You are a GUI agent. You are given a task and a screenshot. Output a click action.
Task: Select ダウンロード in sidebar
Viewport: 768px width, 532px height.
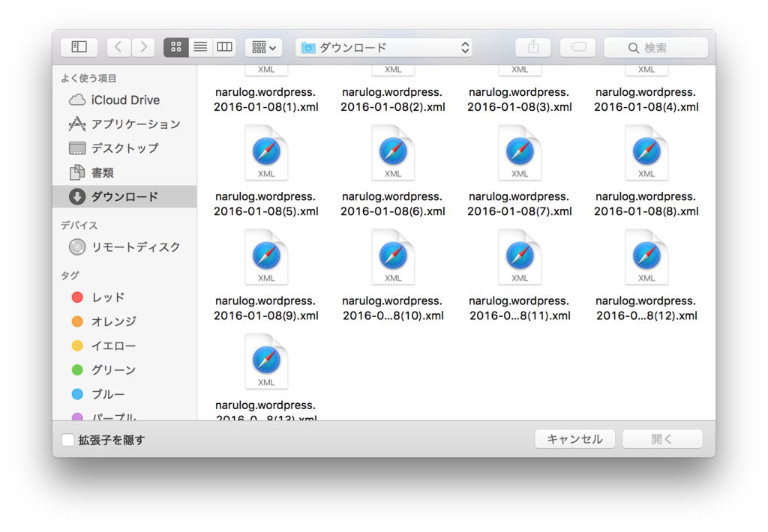(x=124, y=197)
